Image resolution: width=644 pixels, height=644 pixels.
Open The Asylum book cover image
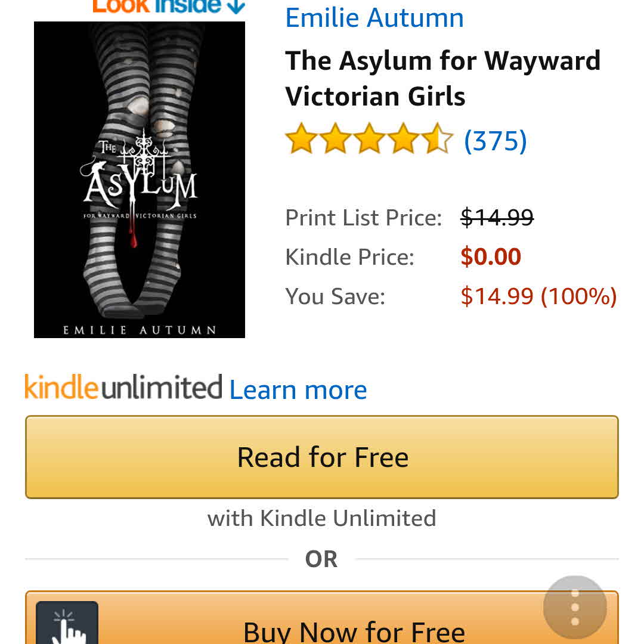(x=139, y=180)
